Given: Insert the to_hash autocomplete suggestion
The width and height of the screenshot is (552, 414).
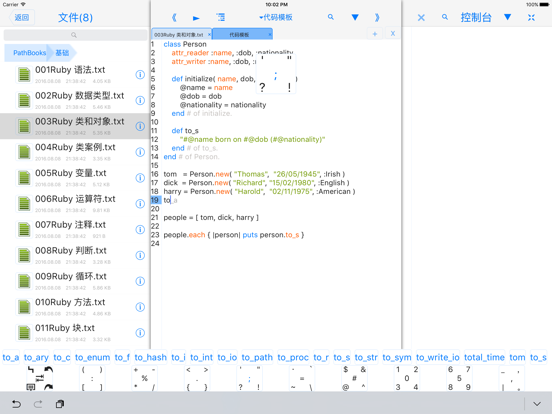Looking at the screenshot, I should coord(151,357).
